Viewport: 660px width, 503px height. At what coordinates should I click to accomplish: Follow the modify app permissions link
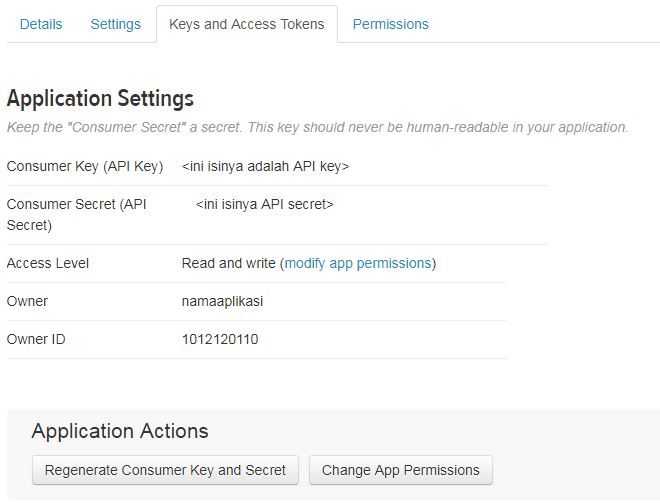[358, 263]
